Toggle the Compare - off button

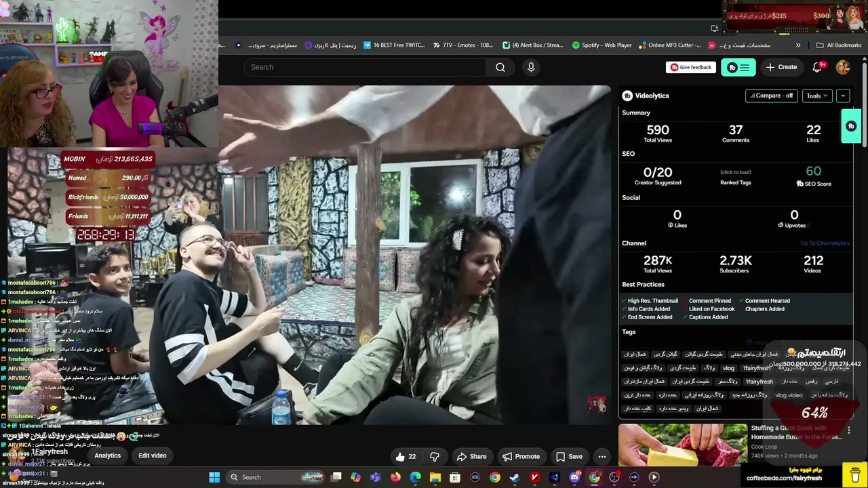pyautogui.click(x=771, y=96)
